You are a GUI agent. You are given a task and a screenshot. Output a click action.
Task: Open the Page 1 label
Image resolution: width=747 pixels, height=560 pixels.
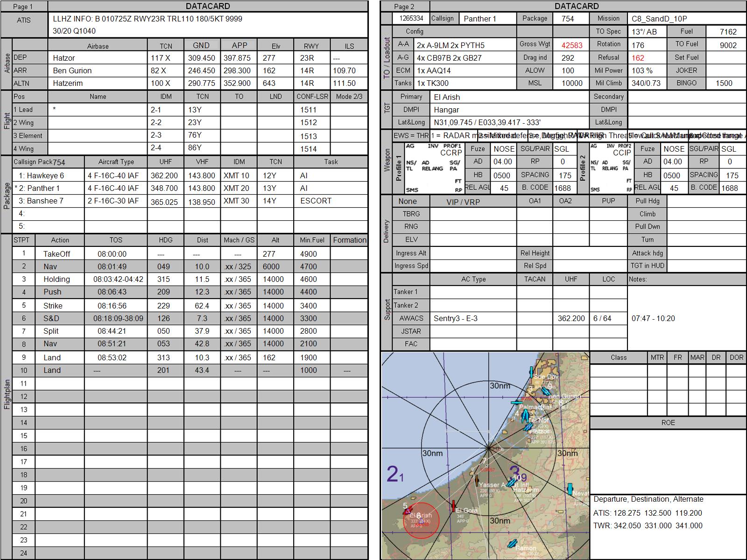coord(23,7)
